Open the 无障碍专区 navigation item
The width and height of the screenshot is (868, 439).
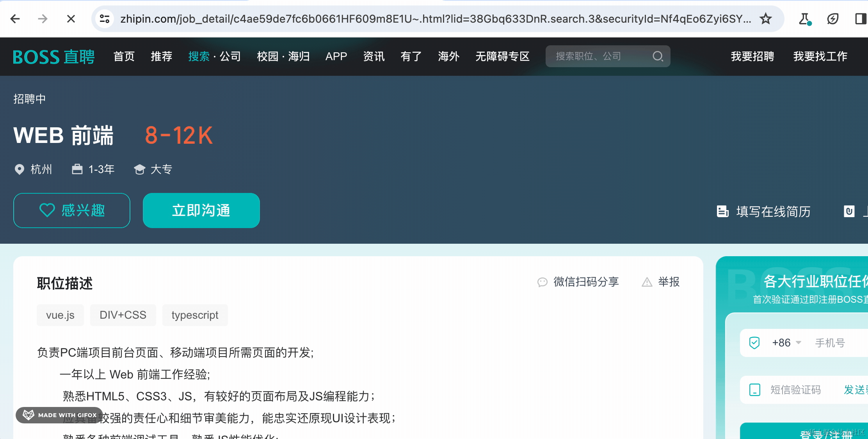click(502, 56)
